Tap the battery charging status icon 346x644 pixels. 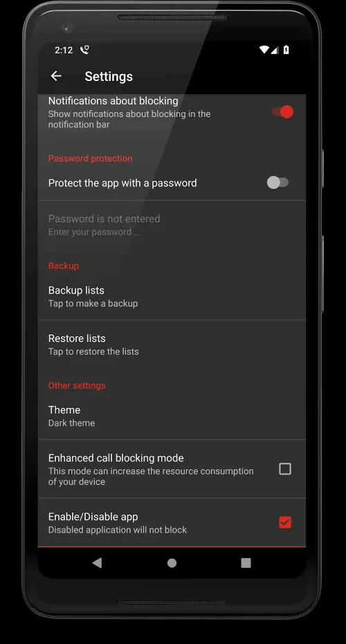[286, 50]
